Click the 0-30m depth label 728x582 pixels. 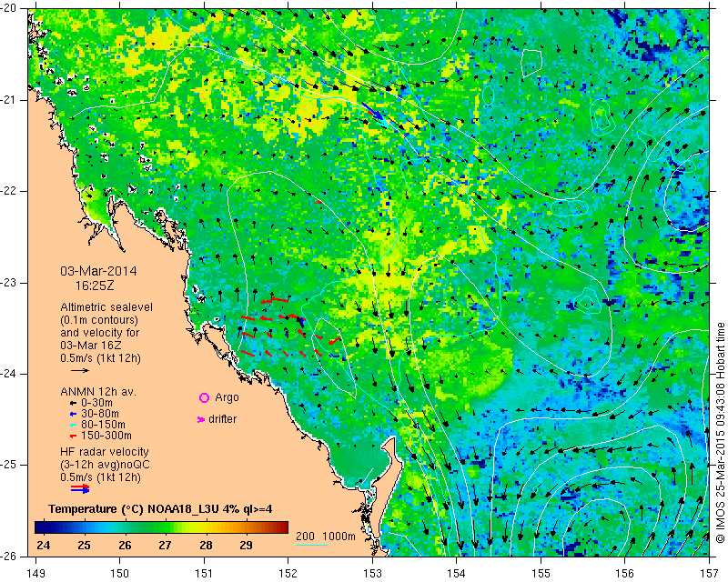coord(96,403)
